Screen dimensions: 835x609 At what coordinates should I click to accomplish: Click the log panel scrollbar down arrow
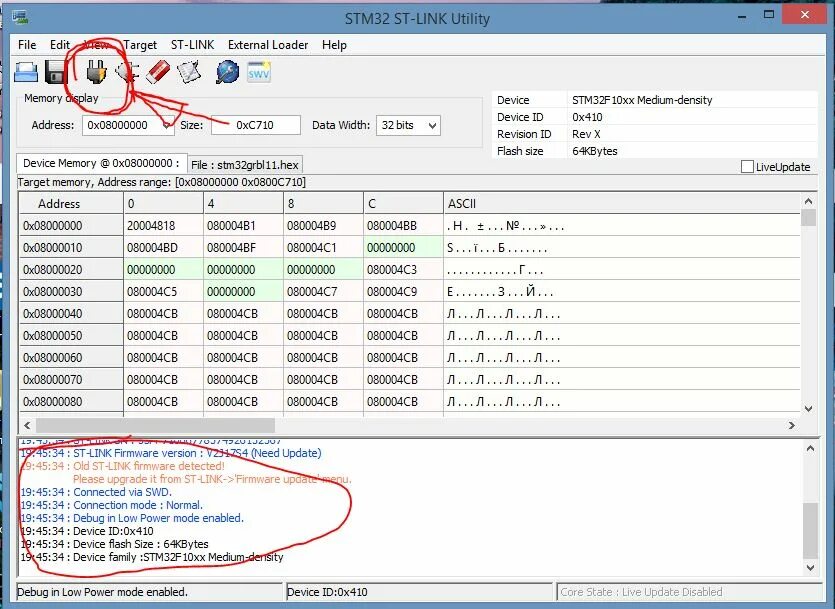click(810, 567)
